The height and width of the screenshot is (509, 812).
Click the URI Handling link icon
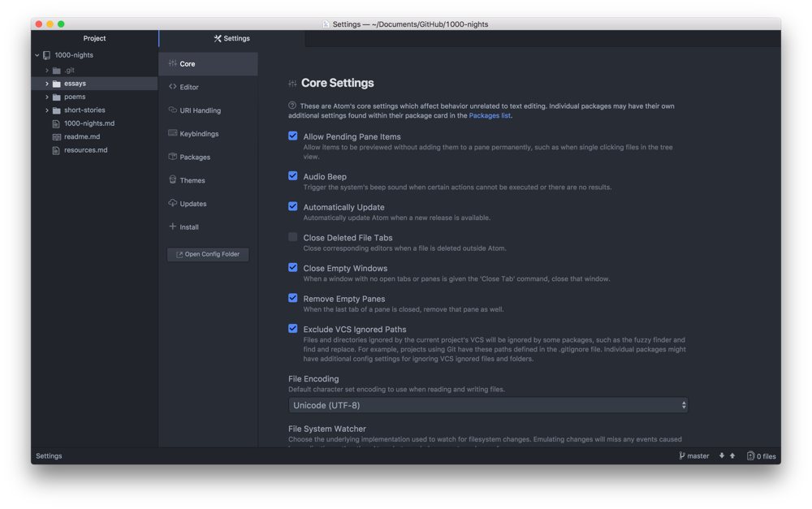[172, 110]
